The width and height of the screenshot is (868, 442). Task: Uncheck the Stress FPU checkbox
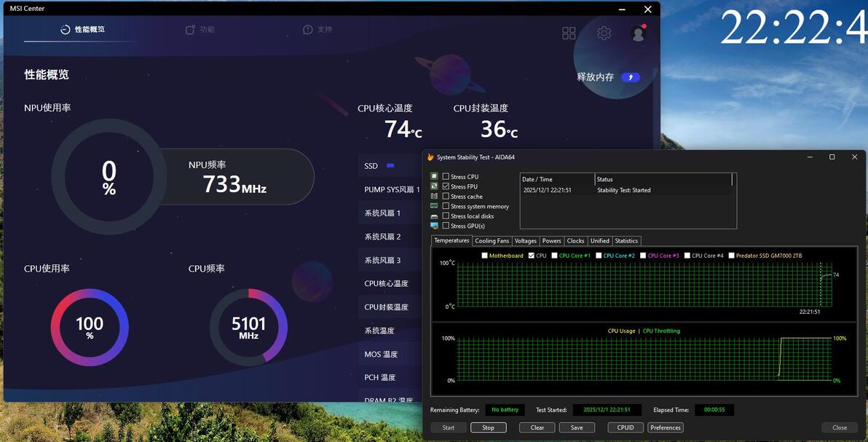446,186
